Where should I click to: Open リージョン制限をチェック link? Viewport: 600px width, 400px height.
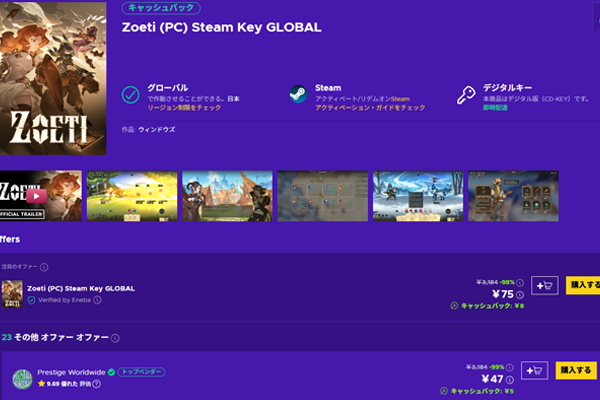(x=184, y=108)
